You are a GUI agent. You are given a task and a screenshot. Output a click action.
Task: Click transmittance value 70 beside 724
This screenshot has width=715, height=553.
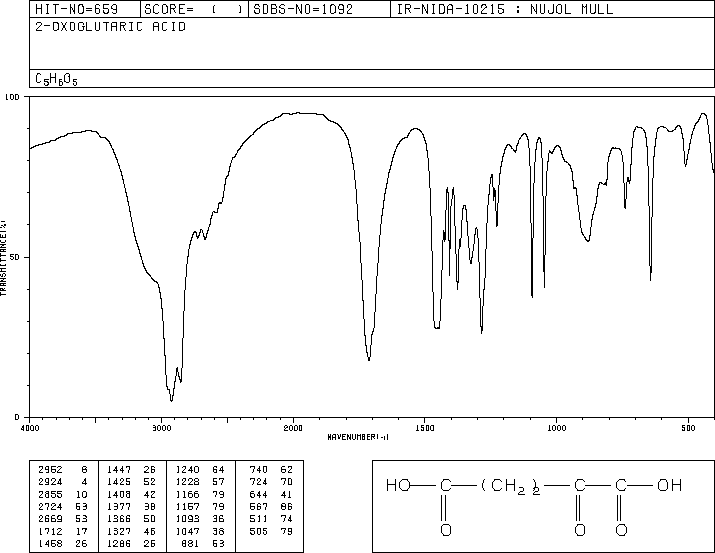(287, 482)
